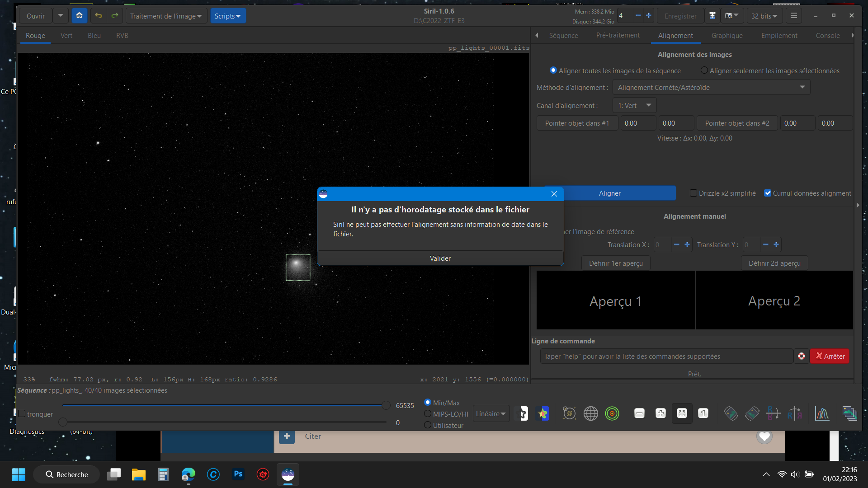Enable Drizzle x2 simplifié checkbox
The height and width of the screenshot is (488, 868).
click(x=693, y=193)
